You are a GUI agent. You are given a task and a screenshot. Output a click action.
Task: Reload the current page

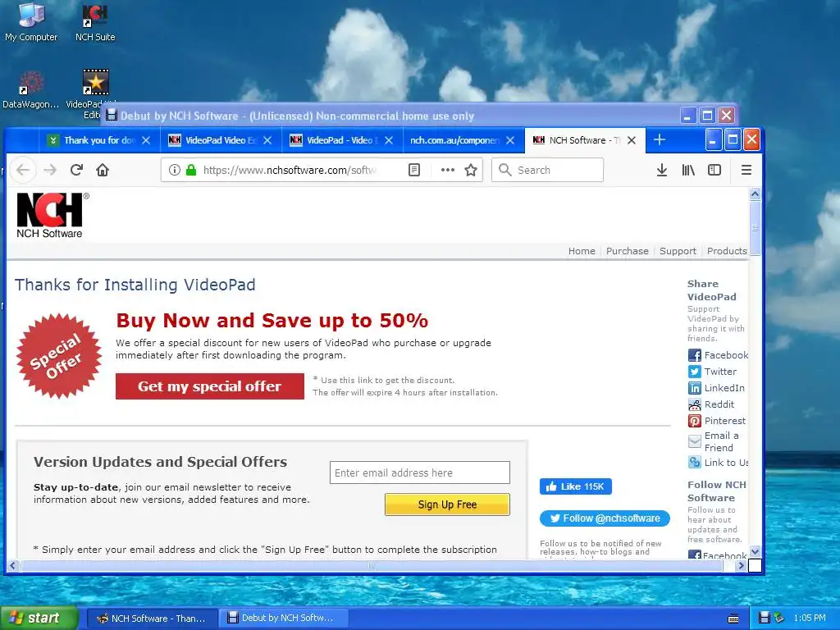coord(76,170)
